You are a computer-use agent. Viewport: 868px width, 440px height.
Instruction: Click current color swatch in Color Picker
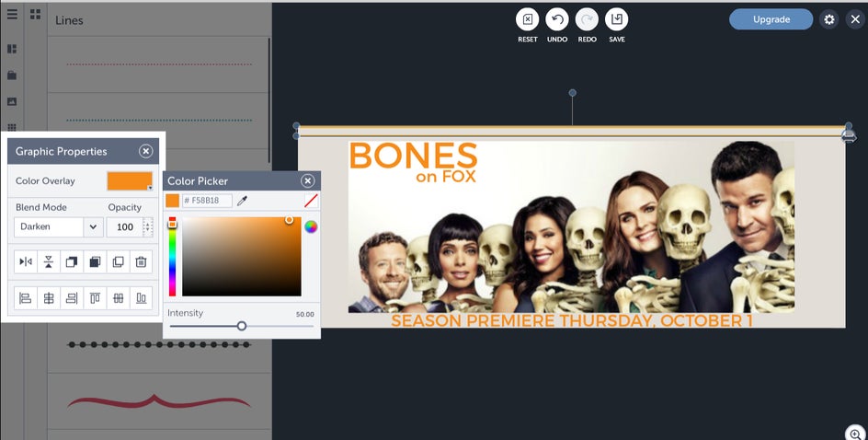(x=173, y=201)
